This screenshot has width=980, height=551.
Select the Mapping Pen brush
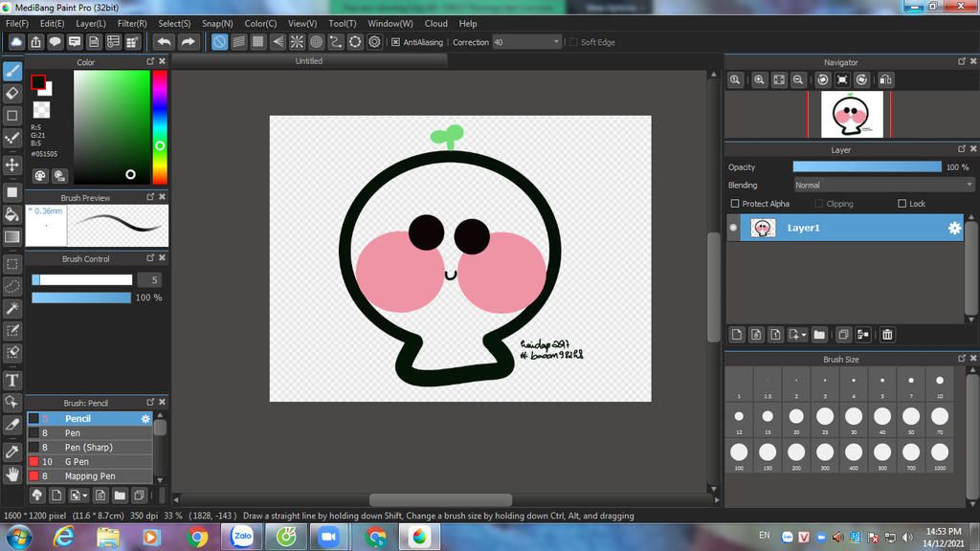(x=89, y=476)
